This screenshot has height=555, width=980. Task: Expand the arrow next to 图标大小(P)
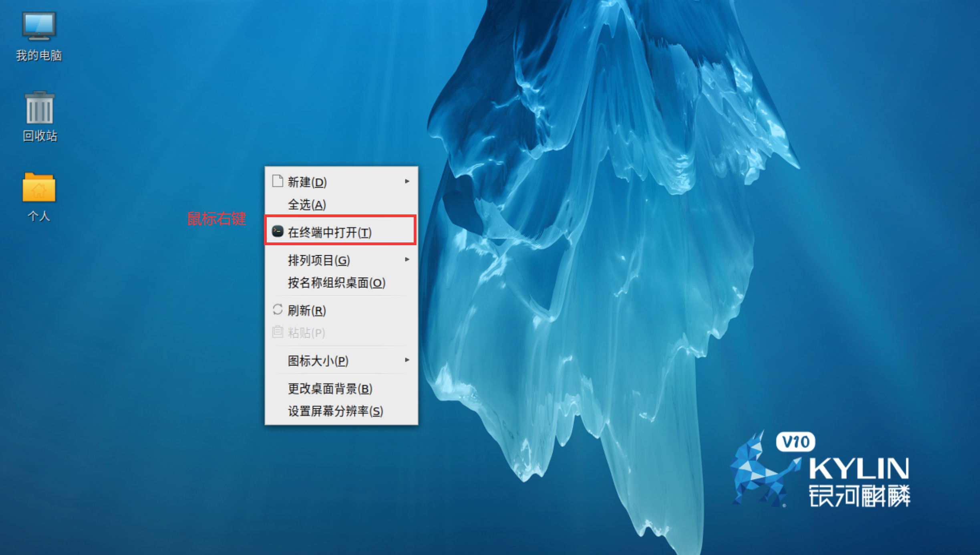point(407,360)
